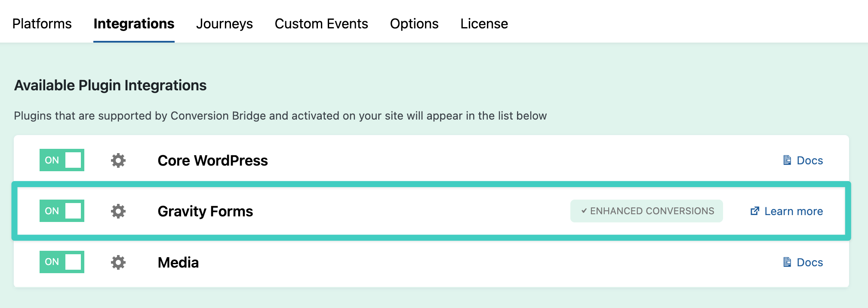
Task: Click external link icon beside Learn more
Action: tap(754, 211)
